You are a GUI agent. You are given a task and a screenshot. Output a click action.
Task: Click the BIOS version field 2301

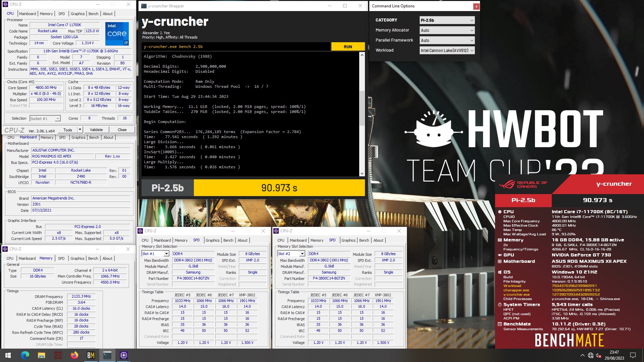[81, 204]
